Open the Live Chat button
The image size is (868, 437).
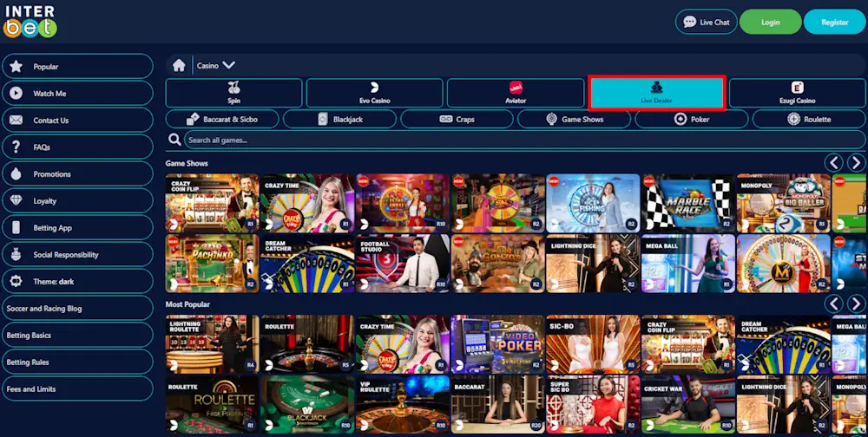707,23
